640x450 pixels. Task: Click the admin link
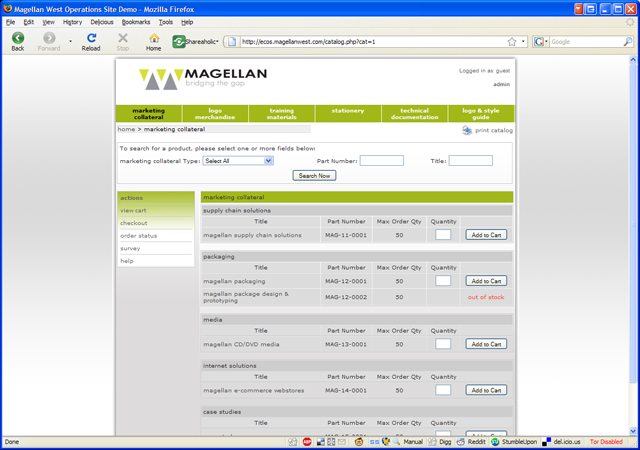(501, 85)
